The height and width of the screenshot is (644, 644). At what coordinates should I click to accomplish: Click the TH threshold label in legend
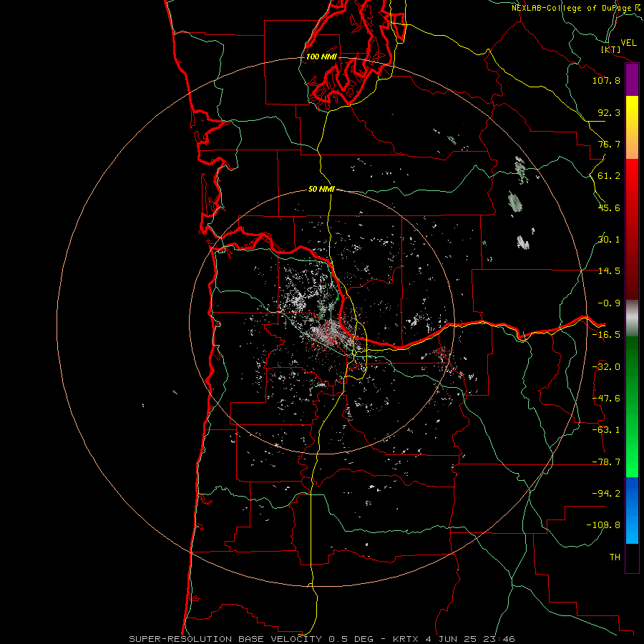pos(615,557)
